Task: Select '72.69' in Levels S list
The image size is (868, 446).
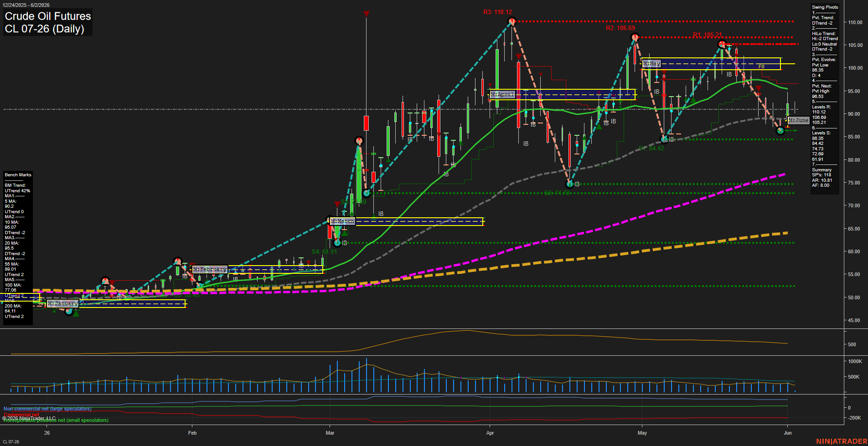Action: pos(817,154)
